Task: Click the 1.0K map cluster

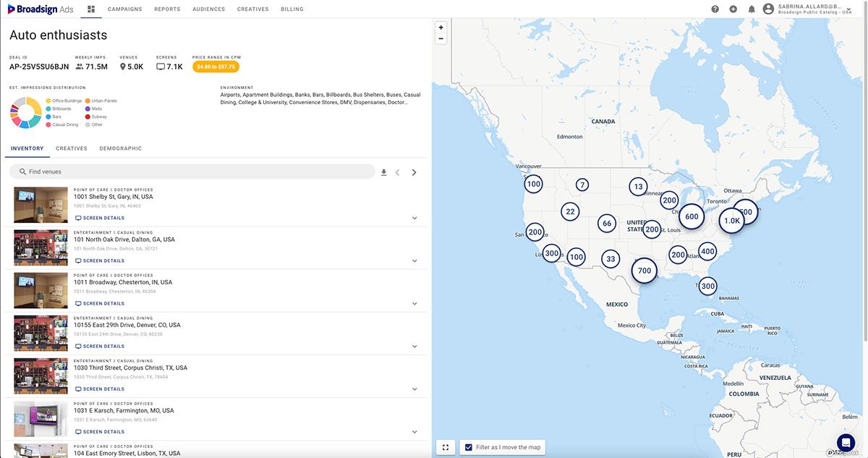Action: click(732, 221)
